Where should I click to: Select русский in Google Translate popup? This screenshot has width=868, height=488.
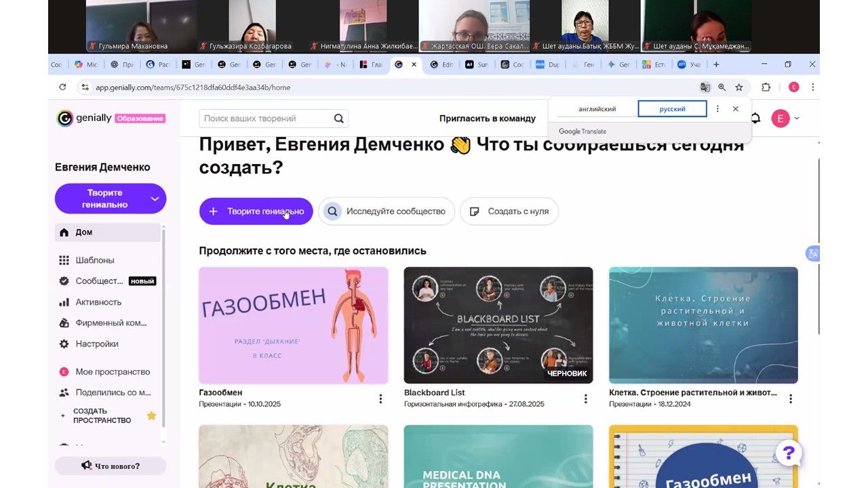tap(672, 109)
